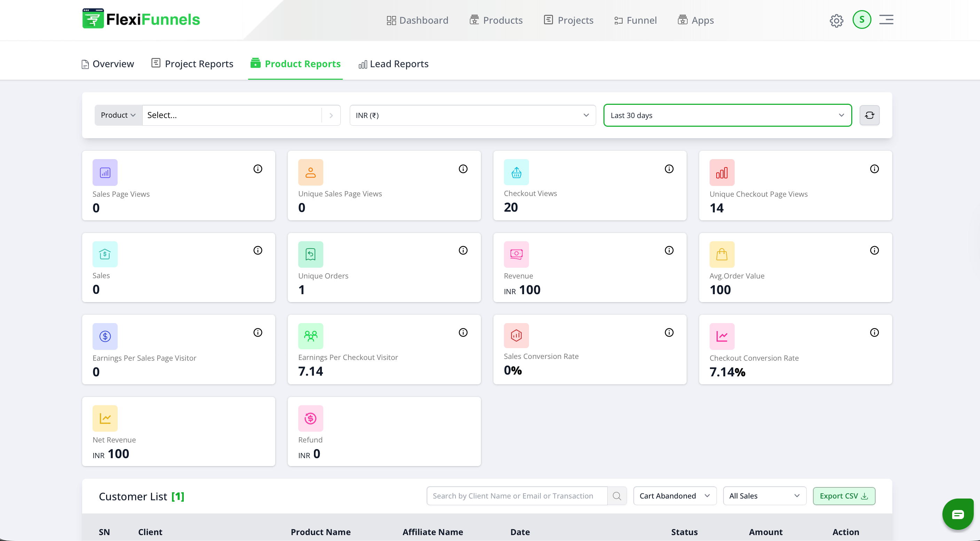Click info icon on Revenue card
This screenshot has height=541, width=980.
click(669, 250)
